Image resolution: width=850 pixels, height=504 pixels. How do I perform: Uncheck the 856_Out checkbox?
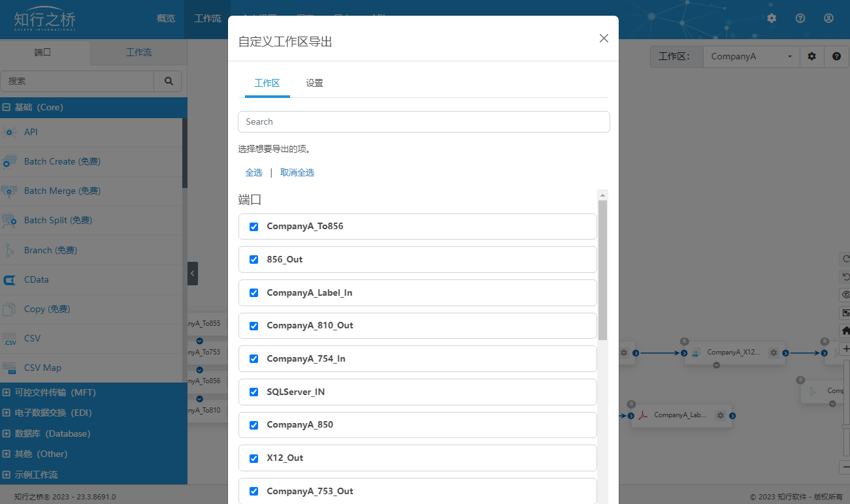pyautogui.click(x=254, y=259)
